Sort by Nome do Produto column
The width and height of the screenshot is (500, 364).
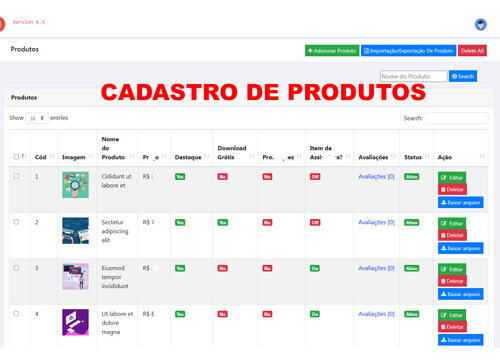click(x=117, y=148)
